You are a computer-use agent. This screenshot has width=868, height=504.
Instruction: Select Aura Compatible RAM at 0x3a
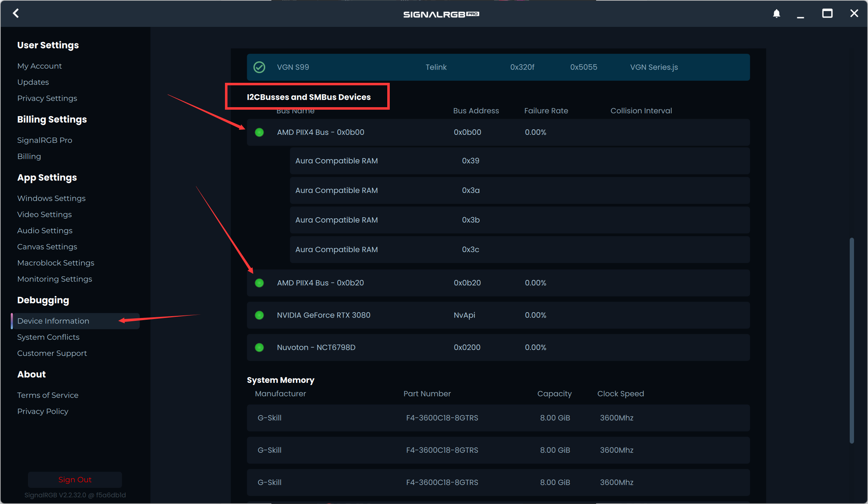[x=520, y=190]
